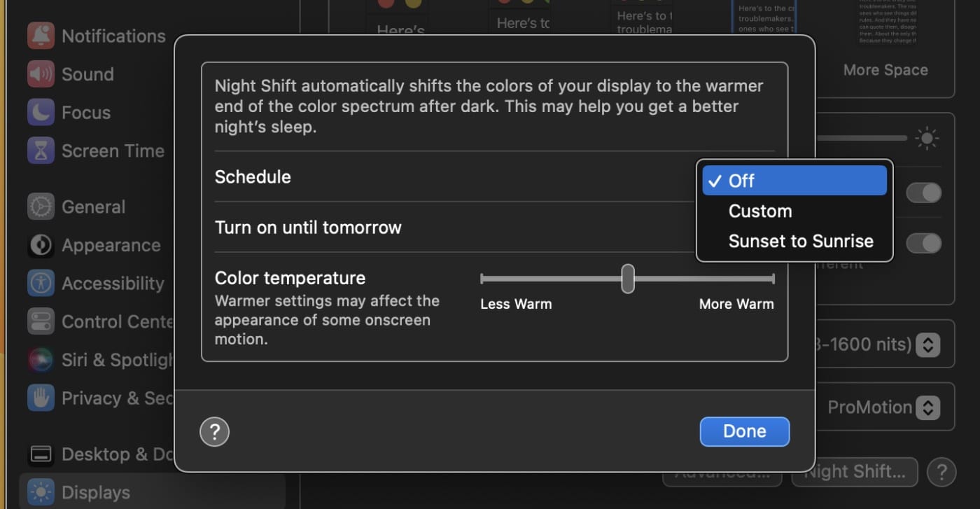Select the More Space resolution thumbnail

(x=885, y=42)
